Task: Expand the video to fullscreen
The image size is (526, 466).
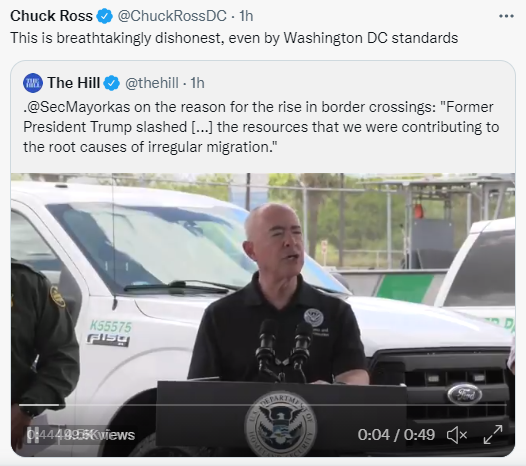Action: [492, 435]
